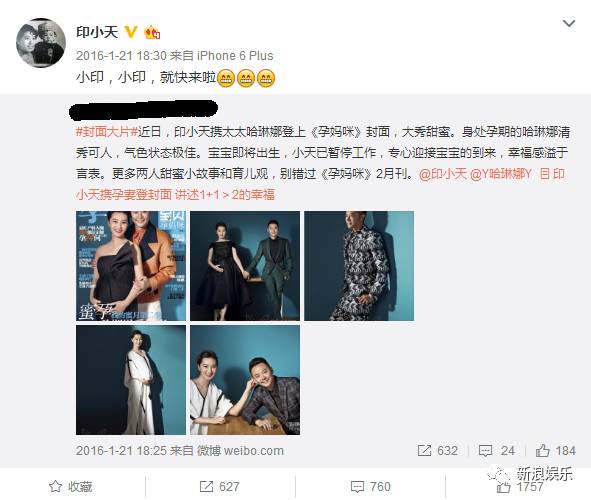Open the iPhone 6 Plus source link
Viewport: 591px width, 500px height.
[235, 56]
